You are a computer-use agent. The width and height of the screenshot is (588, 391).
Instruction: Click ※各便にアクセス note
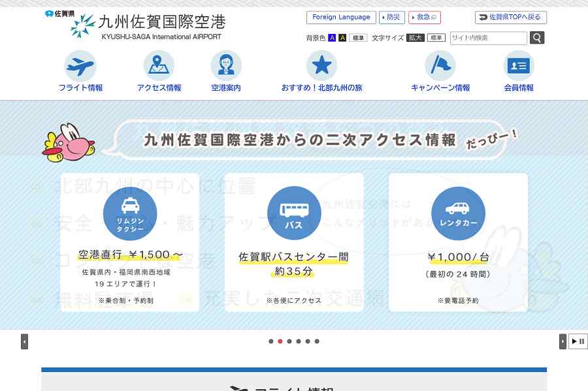pyautogui.click(x=294, y=300)
